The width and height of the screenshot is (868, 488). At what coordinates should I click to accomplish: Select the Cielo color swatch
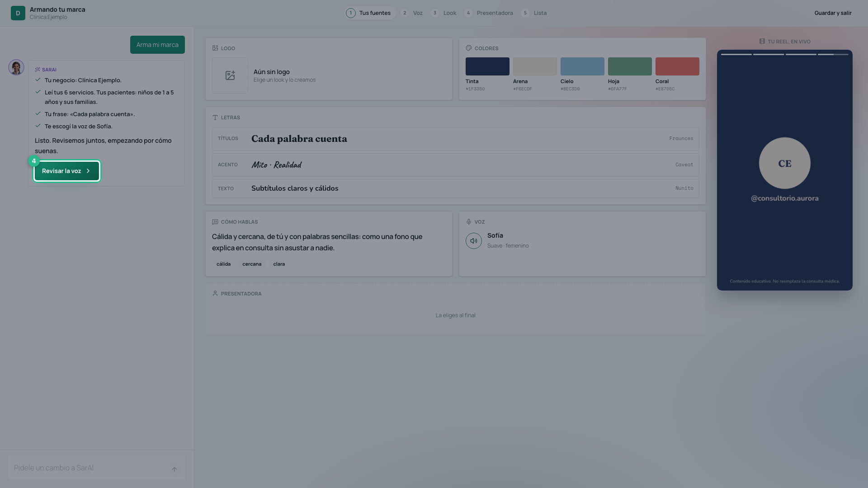[582, 66]
